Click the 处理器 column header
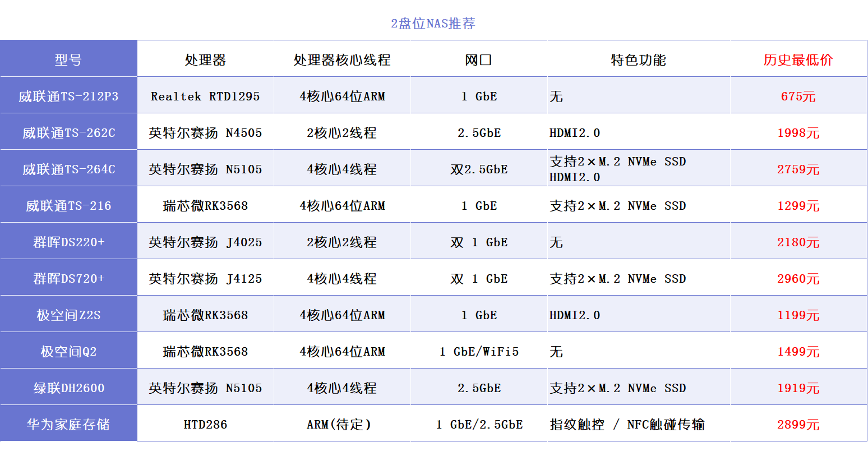Viewport: 868px width, 474px height. (205, 59)
